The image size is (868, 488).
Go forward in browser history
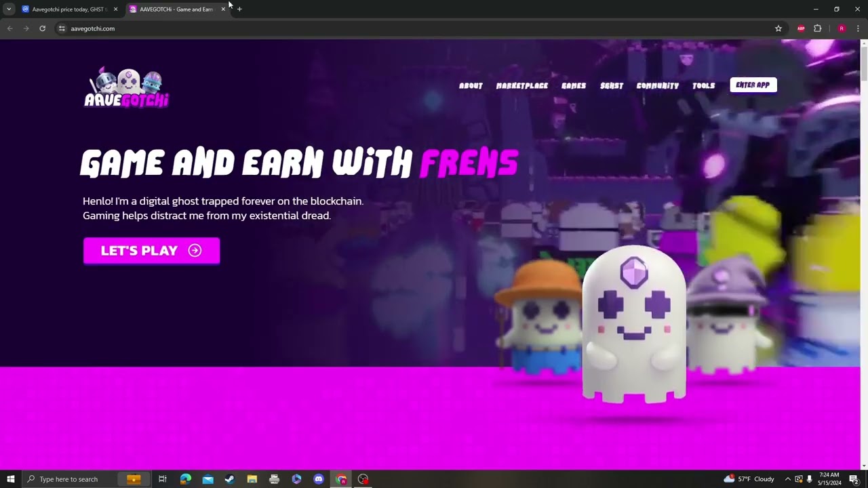click(26, 28)
